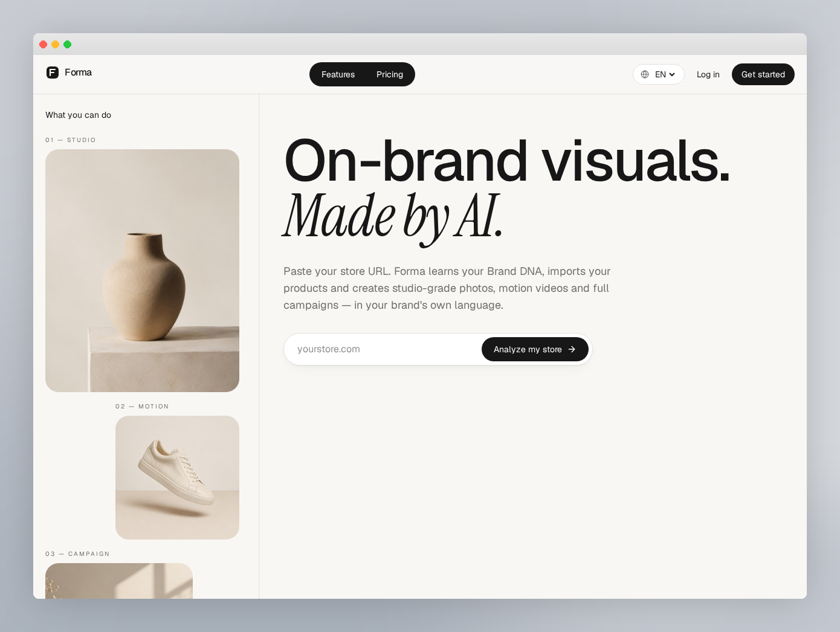Click the Get started button
The image size is (840, 632).
point(763,74)
